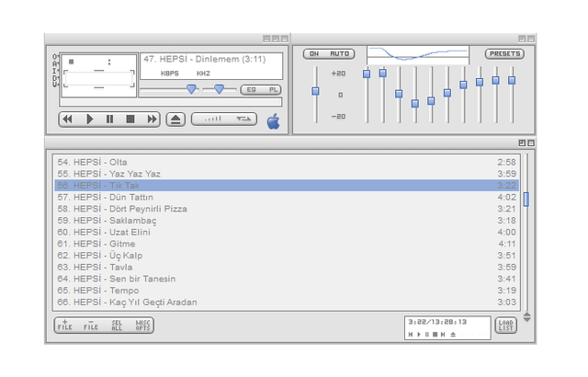Open a file using the main eject button
Screen dimensions: 588x377
175,120
